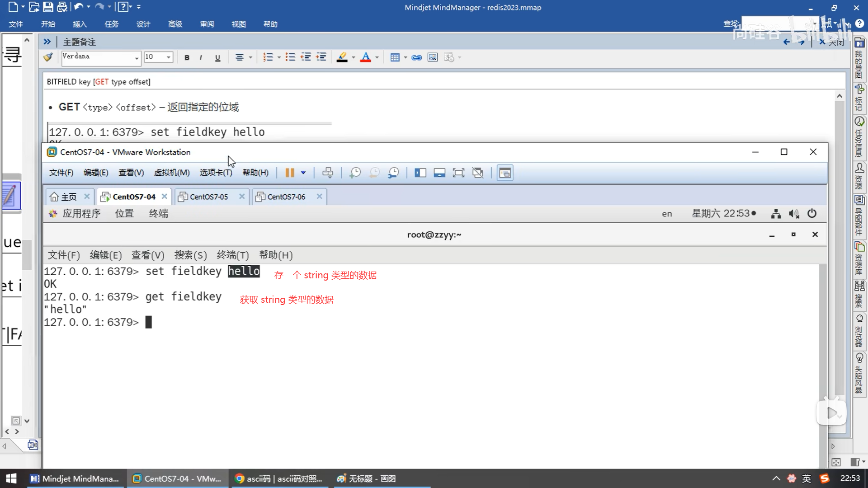Screen dimensions: 868x488
Task: Open the ascii码 Chrome window in taskbar
Action: pos(279,479)
